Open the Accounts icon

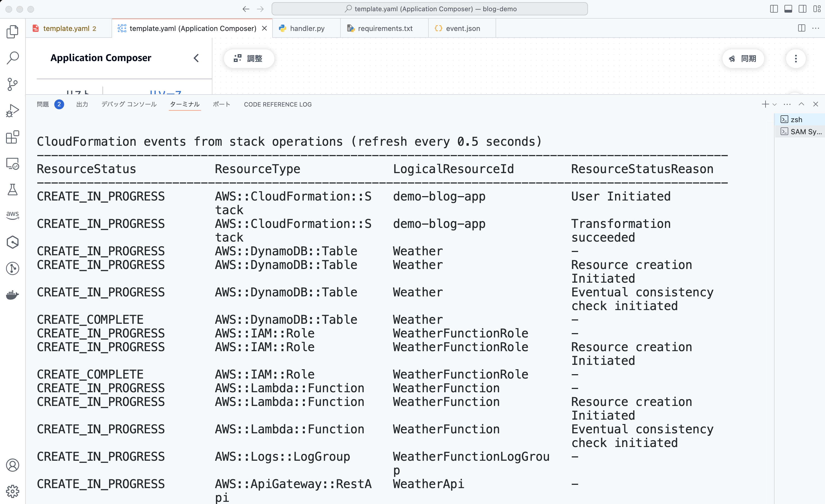(x=12, y=465)
